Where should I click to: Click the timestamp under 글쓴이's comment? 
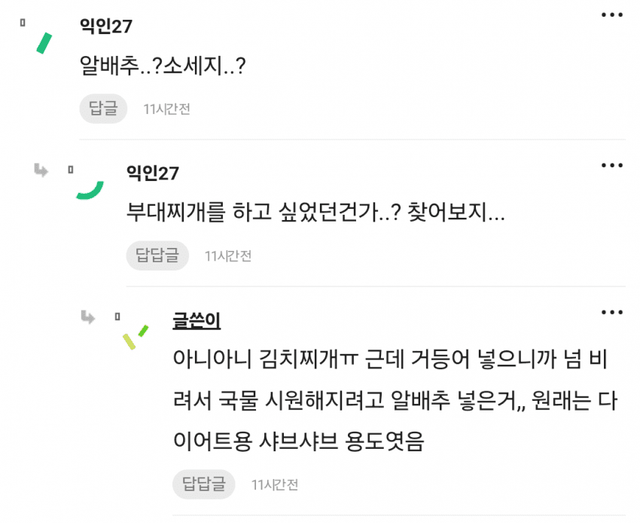[274, 485]
